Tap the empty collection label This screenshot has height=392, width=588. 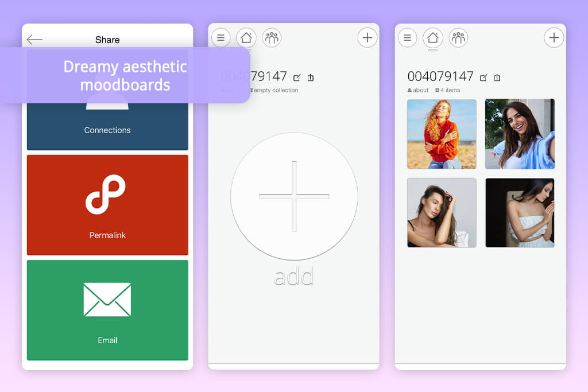tap(276, 90)
